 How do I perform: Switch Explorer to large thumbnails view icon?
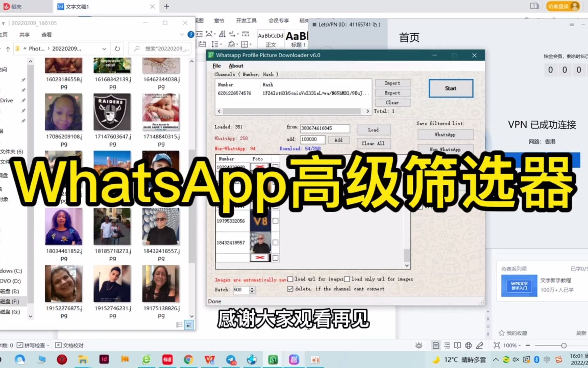point(189,325)
